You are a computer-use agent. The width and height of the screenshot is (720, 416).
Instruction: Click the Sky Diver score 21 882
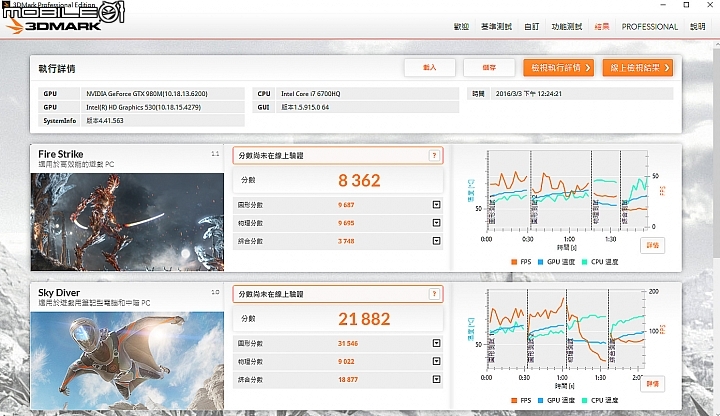(x=364, y=319)
